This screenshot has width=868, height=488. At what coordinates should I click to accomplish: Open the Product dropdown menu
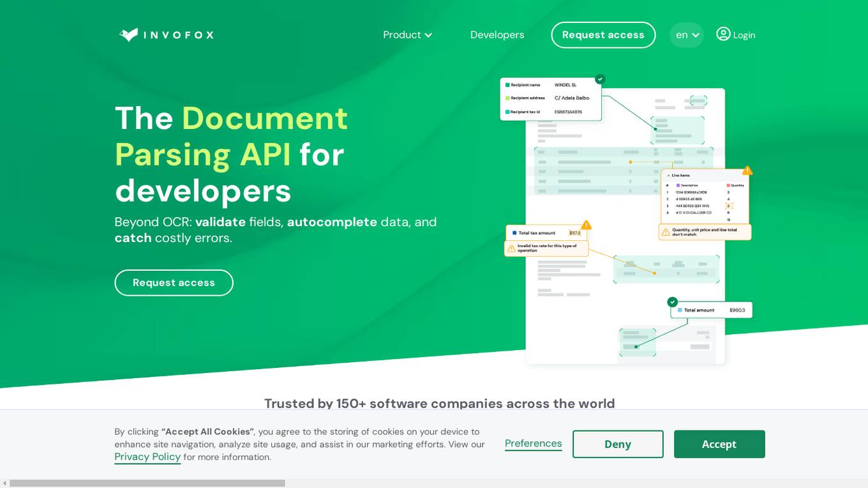[408, 34]
